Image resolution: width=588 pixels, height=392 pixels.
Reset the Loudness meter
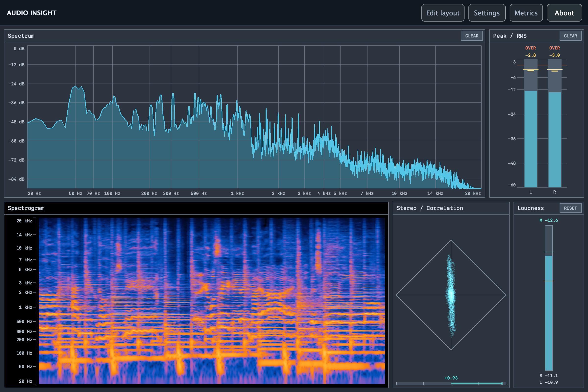click(571, 208)
